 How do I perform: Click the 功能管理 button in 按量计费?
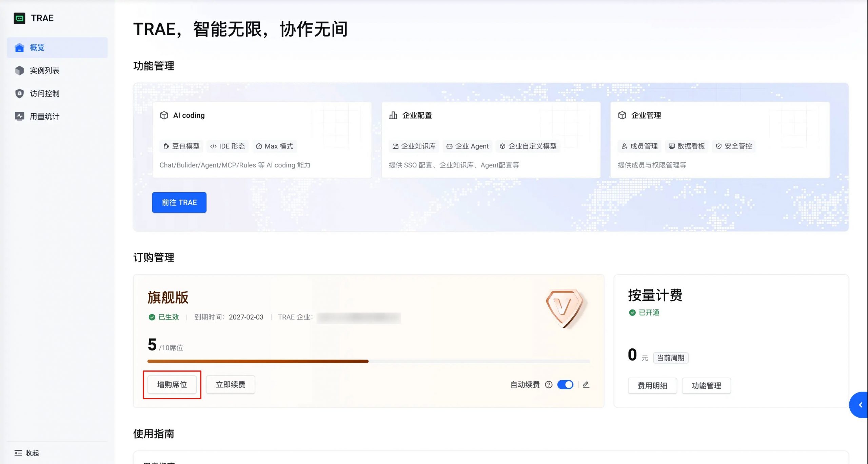pyautogui.click(x=706, y=386)
